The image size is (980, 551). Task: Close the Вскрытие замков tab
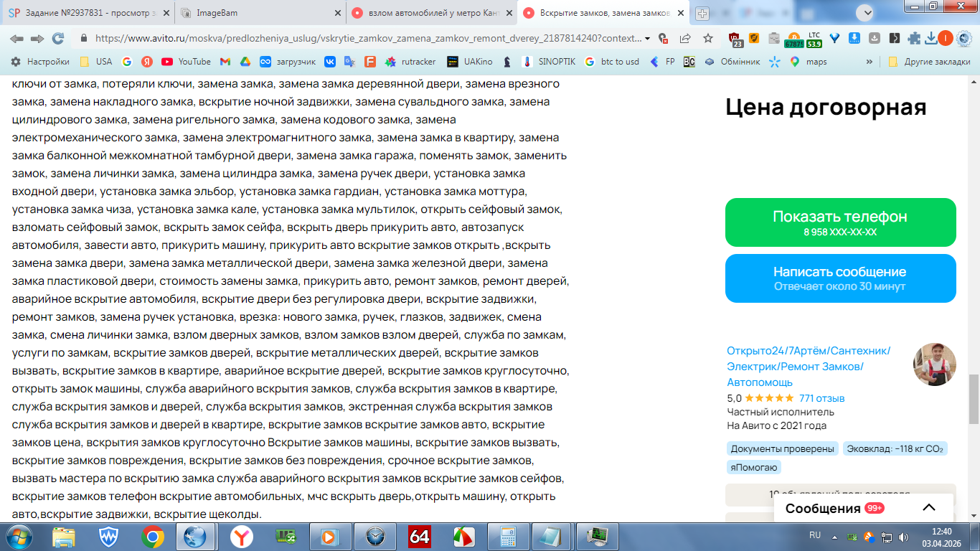[x=680, y=13]
